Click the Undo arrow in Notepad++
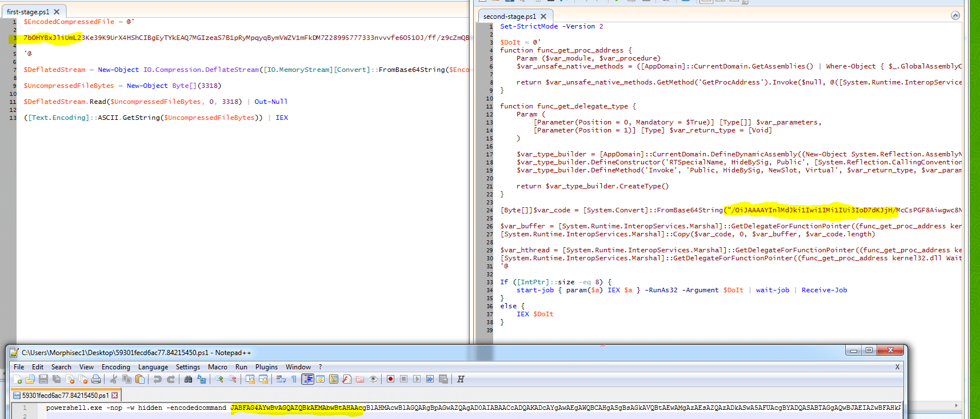The height and width of the screenshot is (419, 980). pos(157,379)
